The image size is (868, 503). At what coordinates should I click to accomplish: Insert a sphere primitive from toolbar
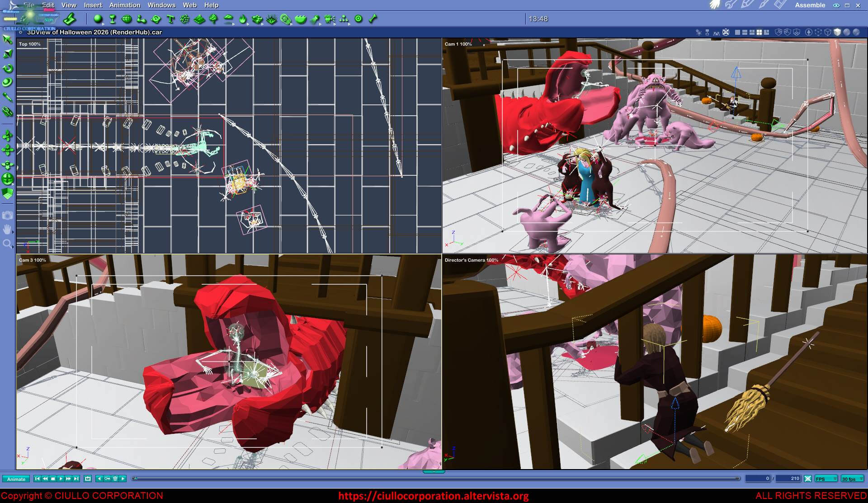(98, 19)
